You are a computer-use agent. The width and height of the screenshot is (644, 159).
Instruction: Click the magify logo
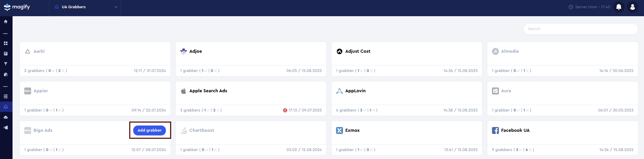17,7
